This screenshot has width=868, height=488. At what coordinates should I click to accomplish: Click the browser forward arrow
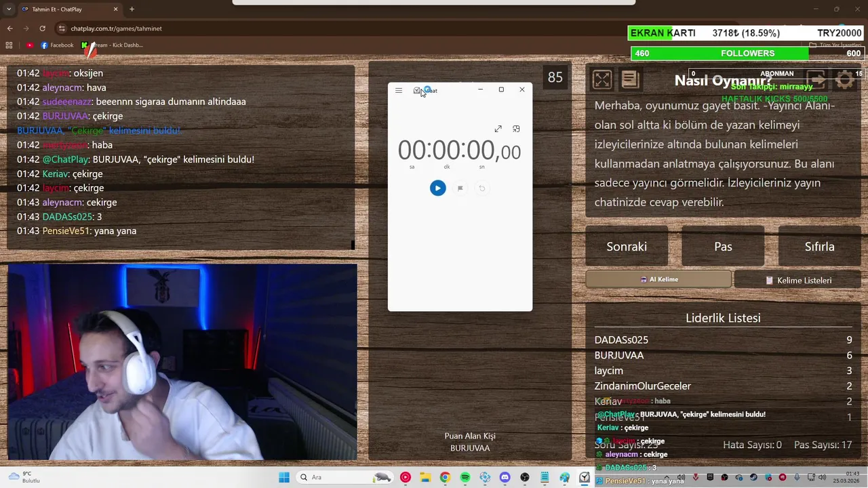[x=26, y=28]
